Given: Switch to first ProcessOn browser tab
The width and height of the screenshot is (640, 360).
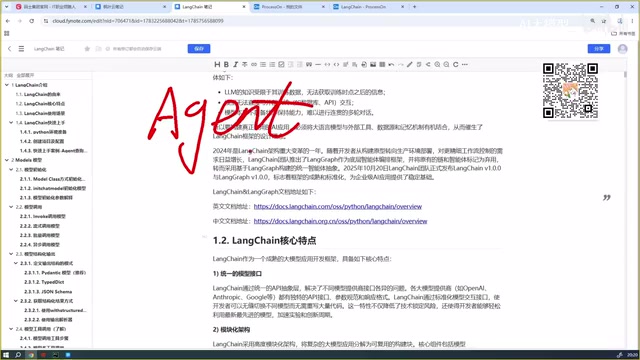Looking at the screenshot, I should tap(289, 7).
